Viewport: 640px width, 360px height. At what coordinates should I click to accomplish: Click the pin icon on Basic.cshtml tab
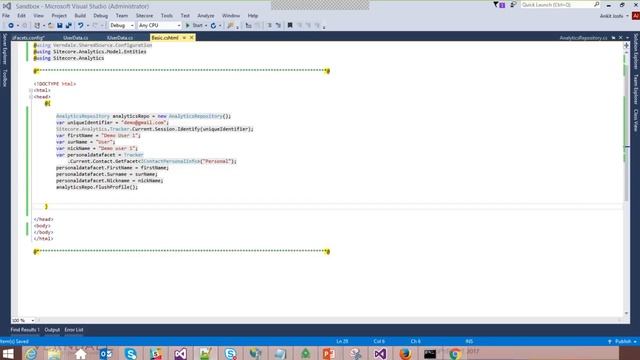[184, 38]
